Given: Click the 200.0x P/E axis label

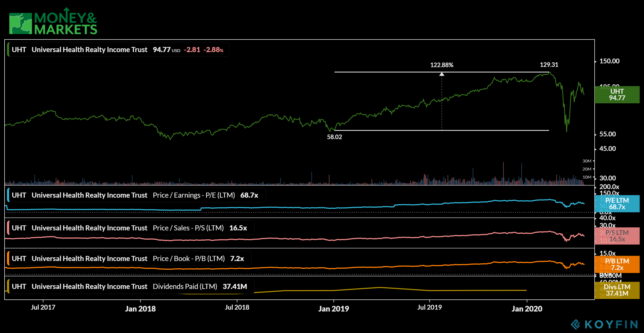Looking at the screenshot, I should [609, 187].
